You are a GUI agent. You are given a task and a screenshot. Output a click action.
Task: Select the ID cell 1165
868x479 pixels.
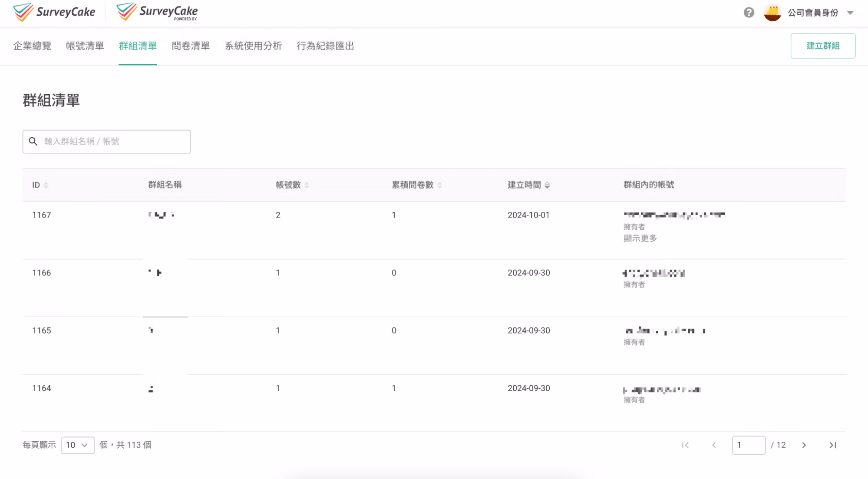(x=42, y=330)
